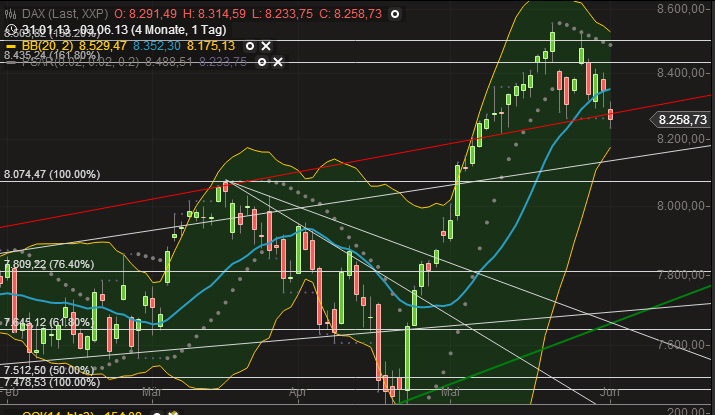The image size is (715, 415).
Task: Click the Mai month label on time axis
Action: point(450,392)
